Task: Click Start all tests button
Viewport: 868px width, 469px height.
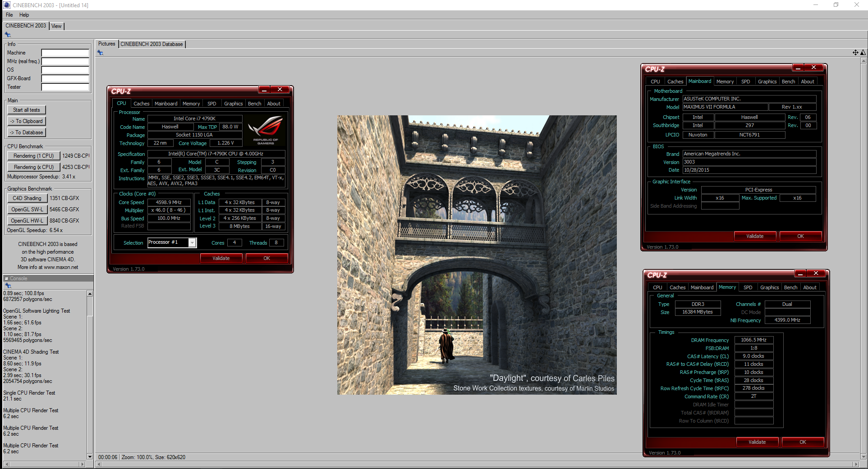Action: click(27, 110)
